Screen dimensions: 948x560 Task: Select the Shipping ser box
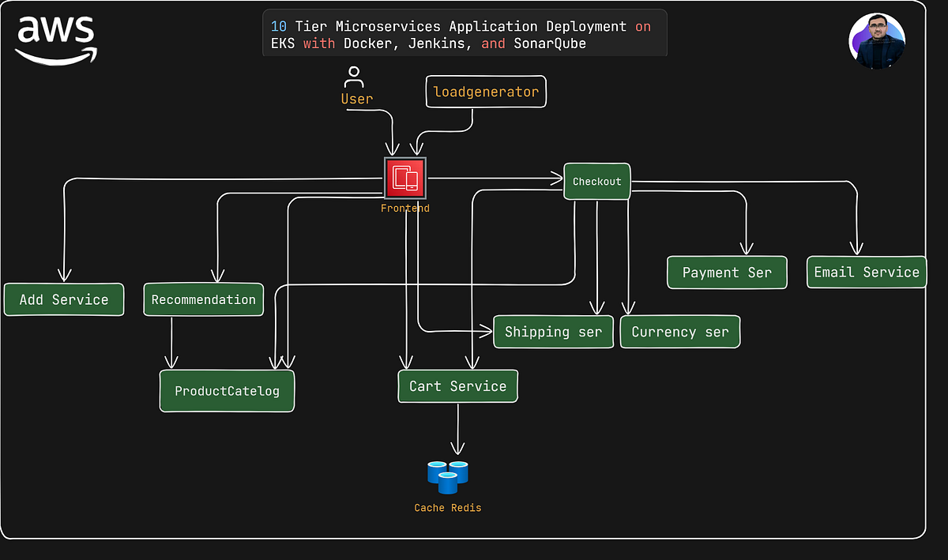pyautogui.click(x=553, y=332)
